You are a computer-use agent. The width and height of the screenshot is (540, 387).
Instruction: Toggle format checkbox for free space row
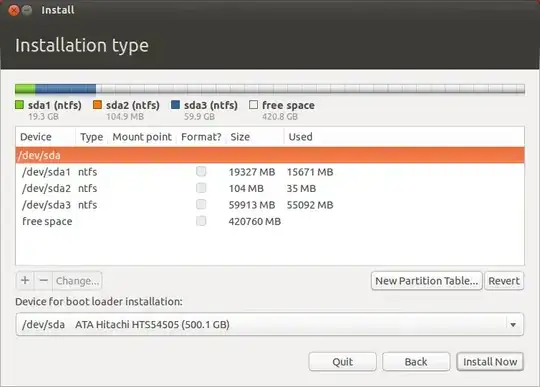201,221
